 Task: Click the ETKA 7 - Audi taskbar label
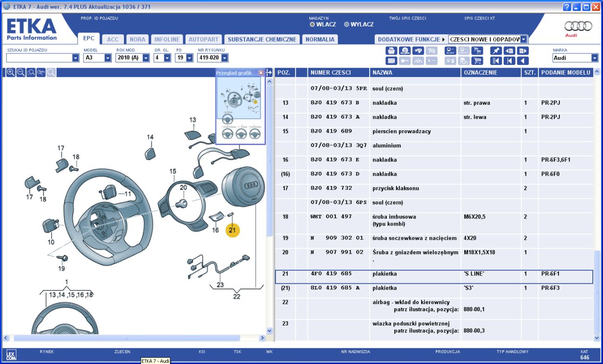(155, 361)
